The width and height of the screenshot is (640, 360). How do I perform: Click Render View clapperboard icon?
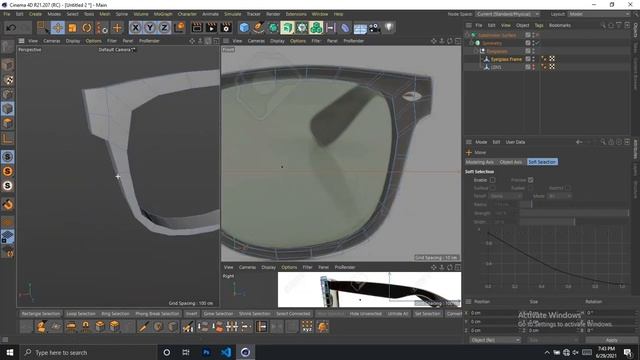pyautogui.click(x=197, y=28)
